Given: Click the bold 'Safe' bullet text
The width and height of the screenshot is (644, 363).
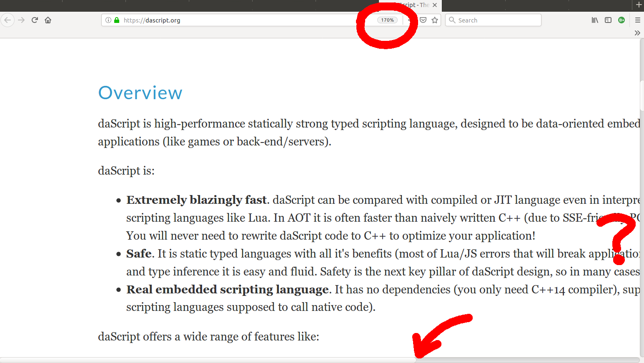Looking at the screenshot, I should tap(139, 253).
